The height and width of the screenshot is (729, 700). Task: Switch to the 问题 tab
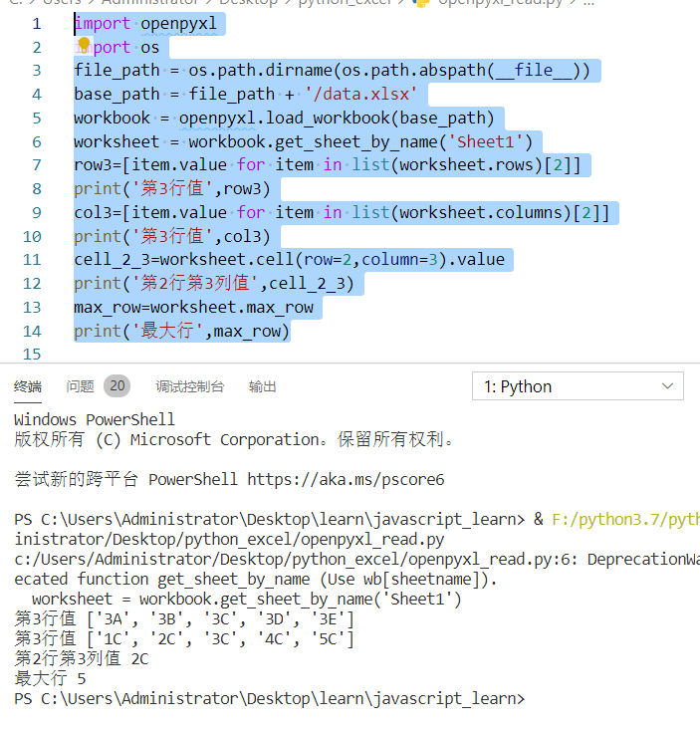[80, 386]
